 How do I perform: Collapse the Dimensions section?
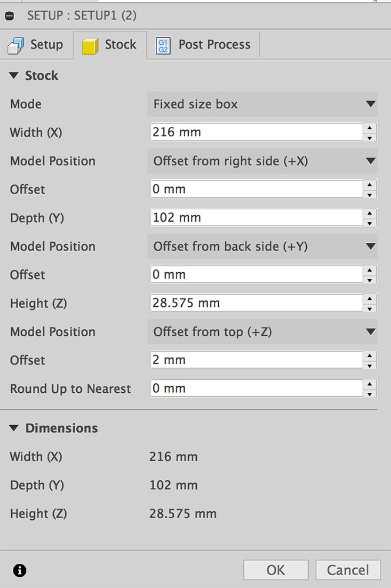[14, 428]
